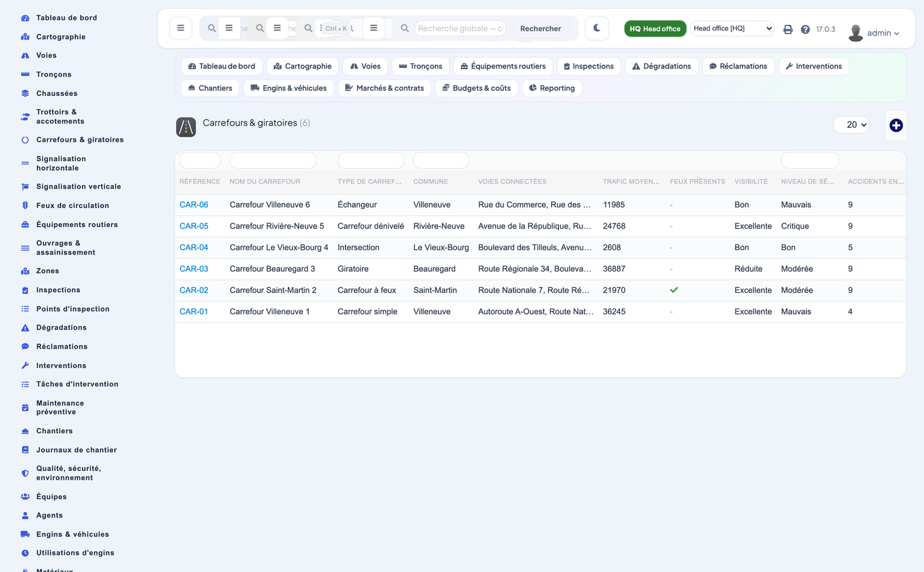Click sidebar Engins & véhicules truck icon

coord(25,534)
